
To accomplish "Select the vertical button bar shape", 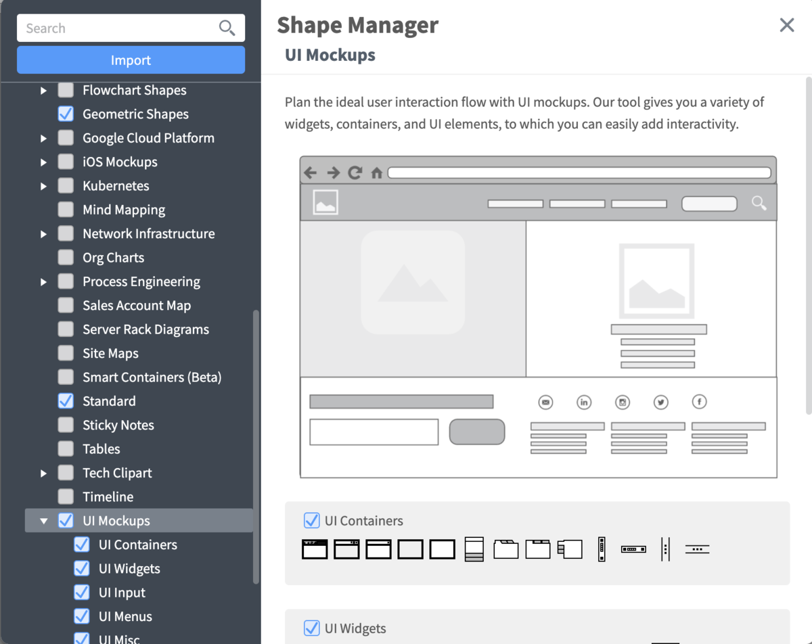I will point(601,549).
